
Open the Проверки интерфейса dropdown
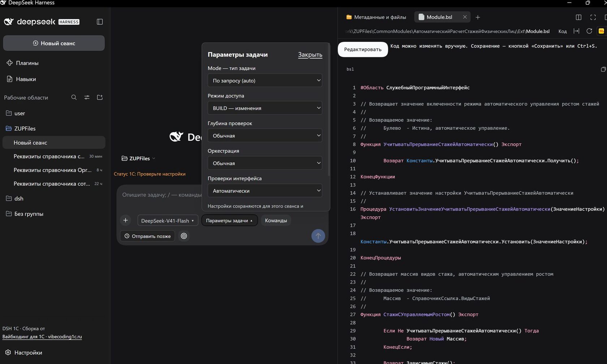265,191
